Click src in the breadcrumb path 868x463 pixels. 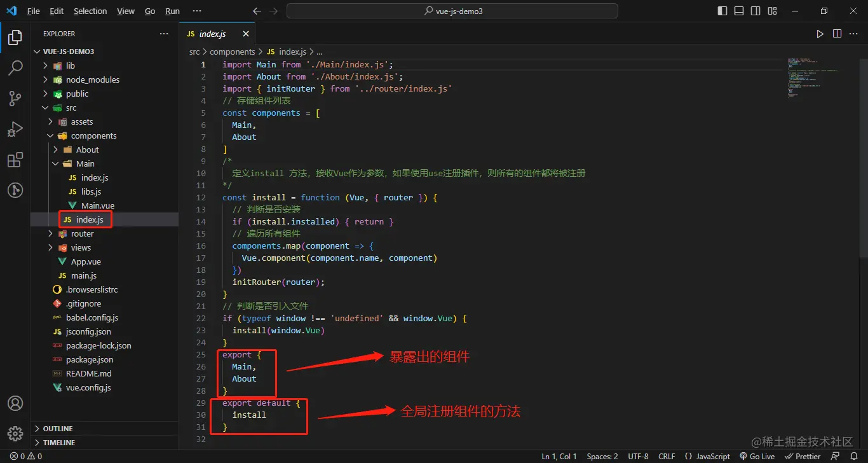tap(194, 52)
